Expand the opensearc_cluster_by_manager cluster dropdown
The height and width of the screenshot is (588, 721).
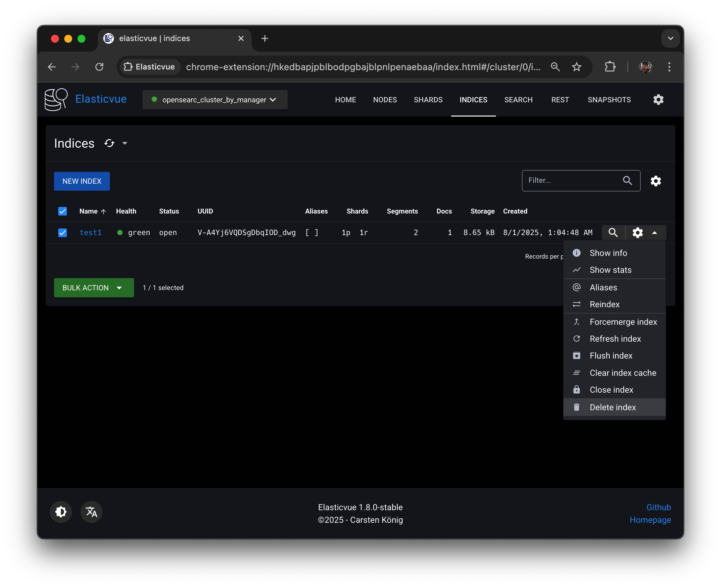click(x=215, y=100)
